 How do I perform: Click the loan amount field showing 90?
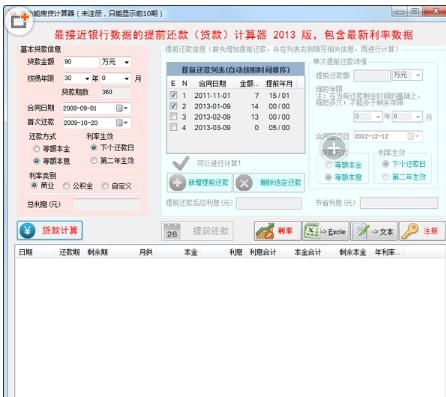[81, 62]
